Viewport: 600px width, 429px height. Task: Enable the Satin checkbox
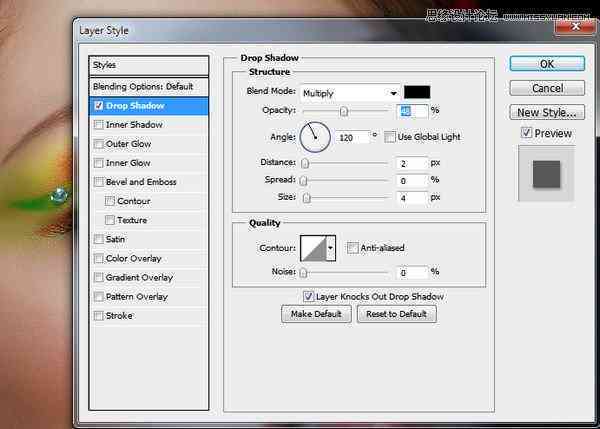pyautogui.click(x=98, y=239)
